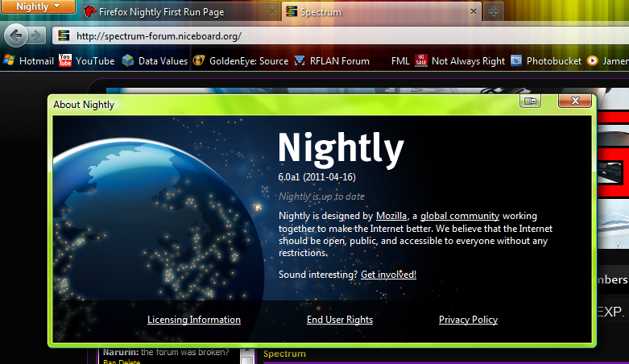Image resolution: width=629 pixels, height=364 pixels.
Task: Click the Ban Delete link under Narurin
Action: pyautogui.click(x=122, y=362)
